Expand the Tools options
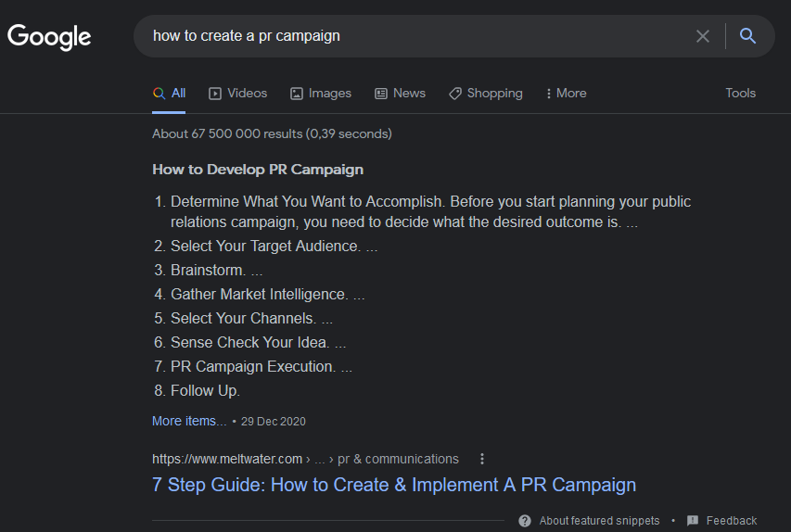 coord(740,94)
